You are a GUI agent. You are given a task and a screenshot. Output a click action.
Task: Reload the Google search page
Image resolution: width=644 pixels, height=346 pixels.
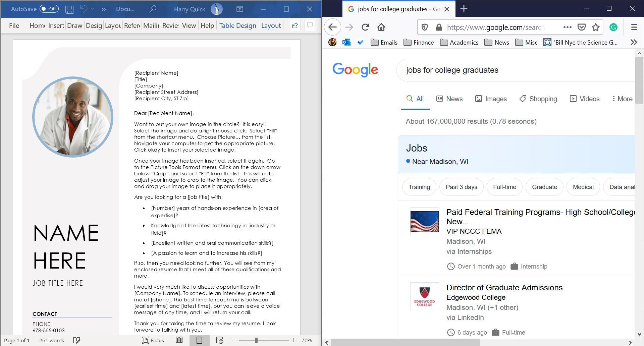point(365,27)
